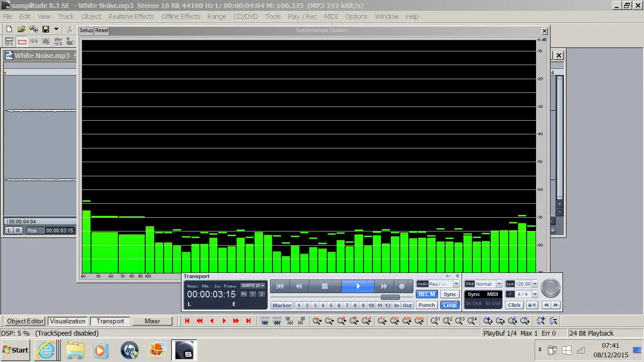Click vertical scrollbar of wave window
The image size is (644, 362).
coord(560,137)
